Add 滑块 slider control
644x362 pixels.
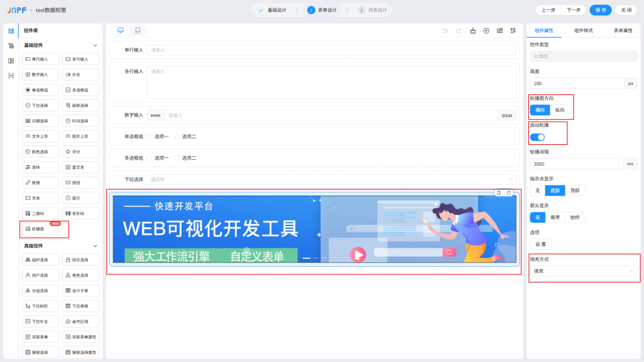[x=41, y=167]
